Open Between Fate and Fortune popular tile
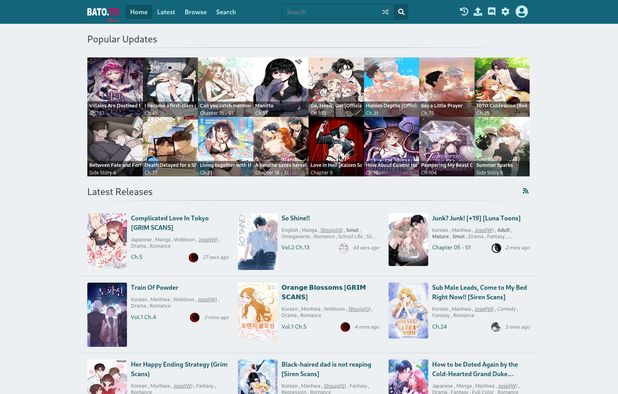 tap(115, 147)
